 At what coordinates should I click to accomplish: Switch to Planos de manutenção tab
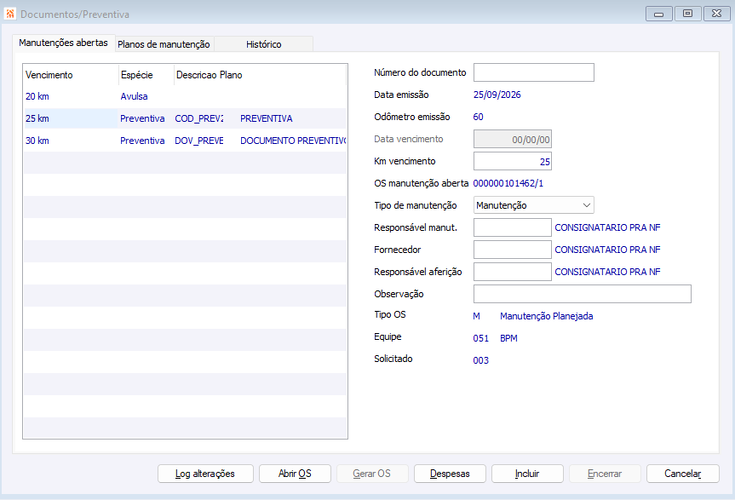pyautogui.click(x=164, y=45)
